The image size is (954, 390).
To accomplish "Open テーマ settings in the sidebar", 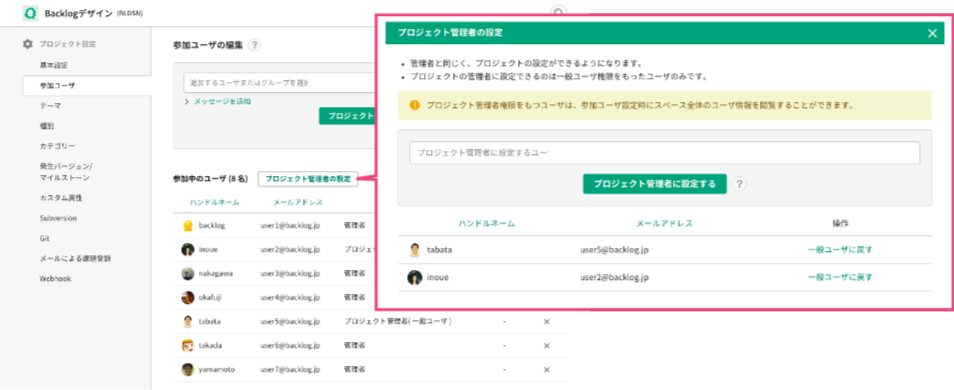I will [x=50, y=106].
